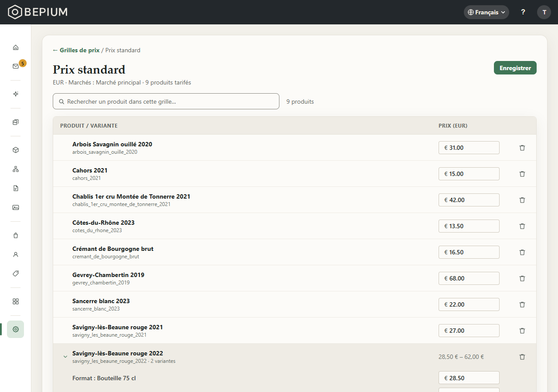This screenshot has height=392, width=558.
Task: Edit the Gevrey-Chambertin price 68.00 field
Action: tap(469, 278)
